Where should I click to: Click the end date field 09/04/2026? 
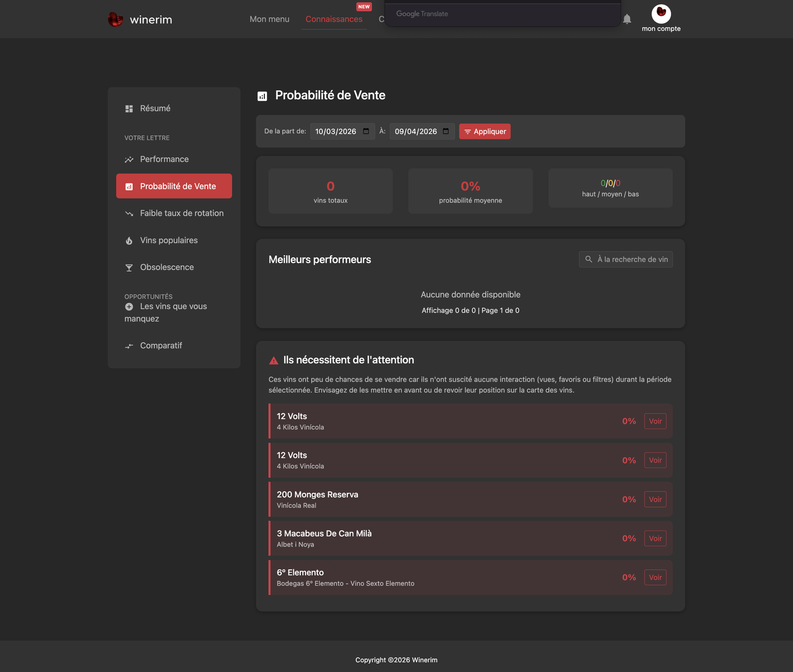pos(422,131)
